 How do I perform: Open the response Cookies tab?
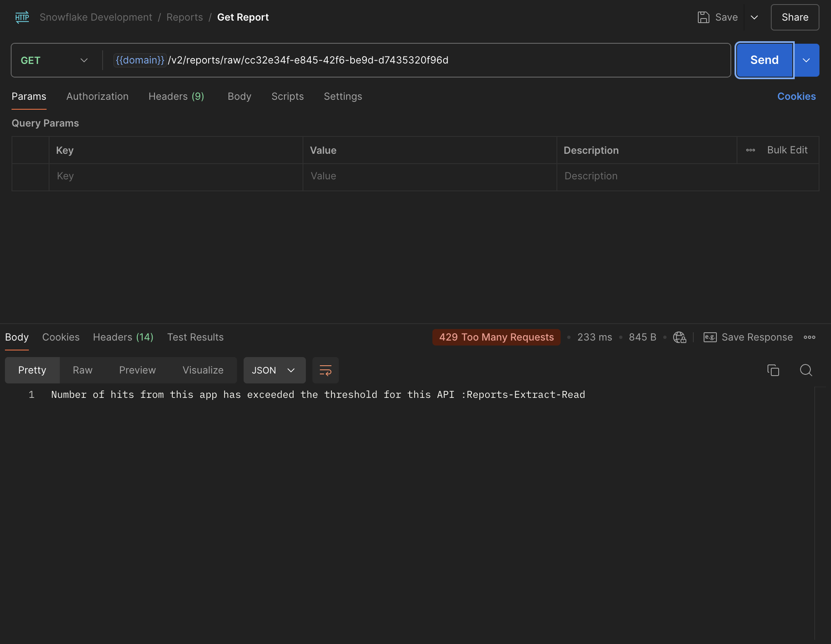(61, 337)
